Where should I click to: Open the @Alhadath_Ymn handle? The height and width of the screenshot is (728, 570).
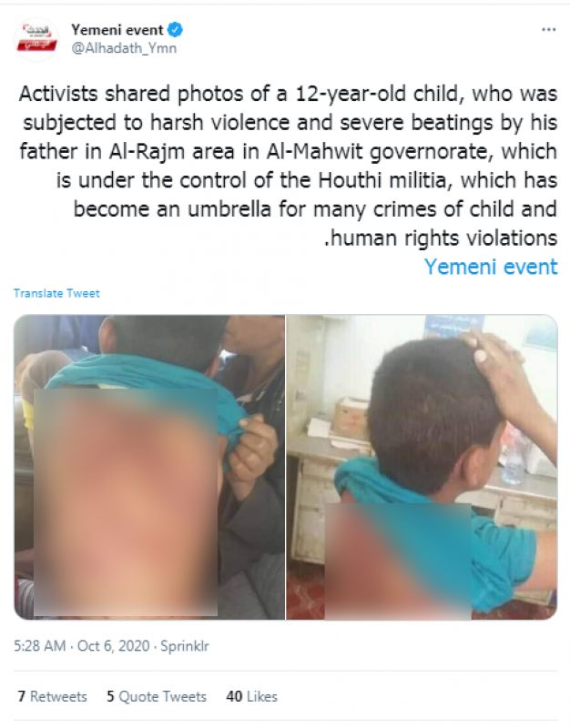tap(124, 48)
